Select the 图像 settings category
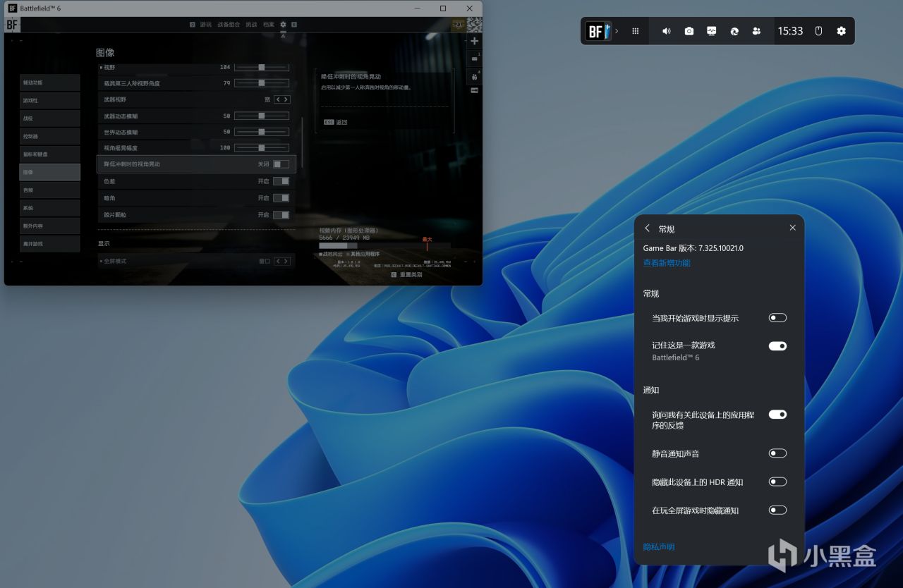This screenshot has height=588, width=903. pos(50,172)
